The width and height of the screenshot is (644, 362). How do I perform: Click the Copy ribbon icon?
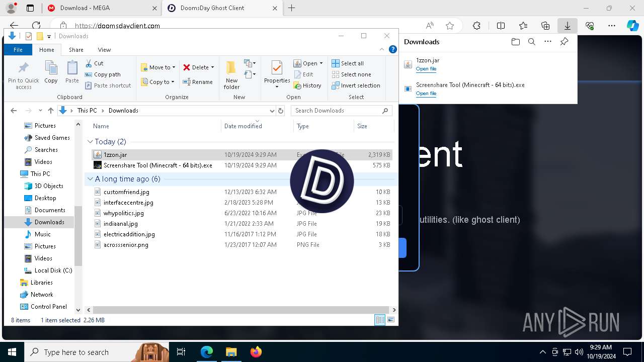51,72
